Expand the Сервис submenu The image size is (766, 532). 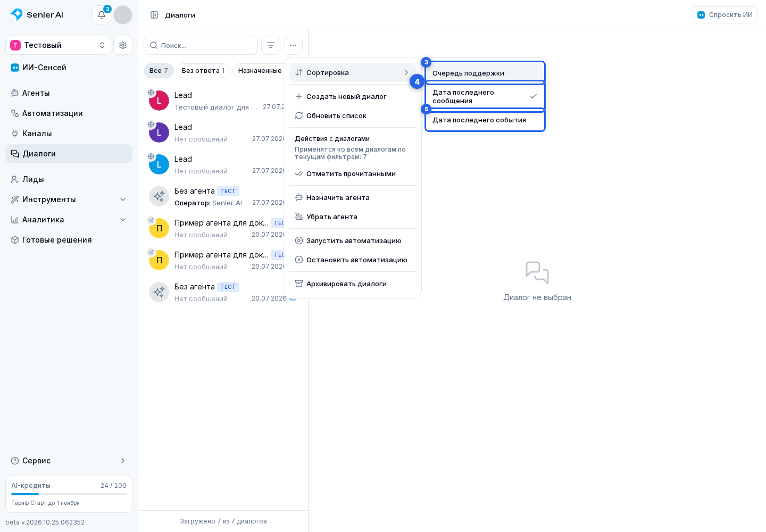pyautogui.click(x=69, y=461)
